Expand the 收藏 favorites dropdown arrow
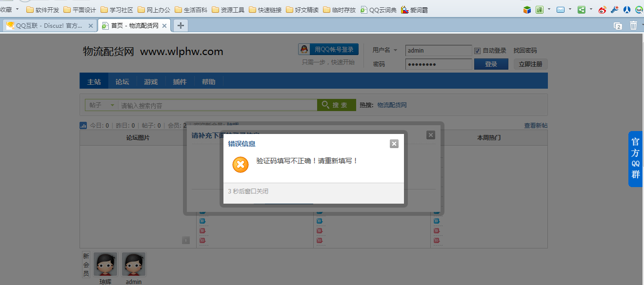 click(18, 9)
